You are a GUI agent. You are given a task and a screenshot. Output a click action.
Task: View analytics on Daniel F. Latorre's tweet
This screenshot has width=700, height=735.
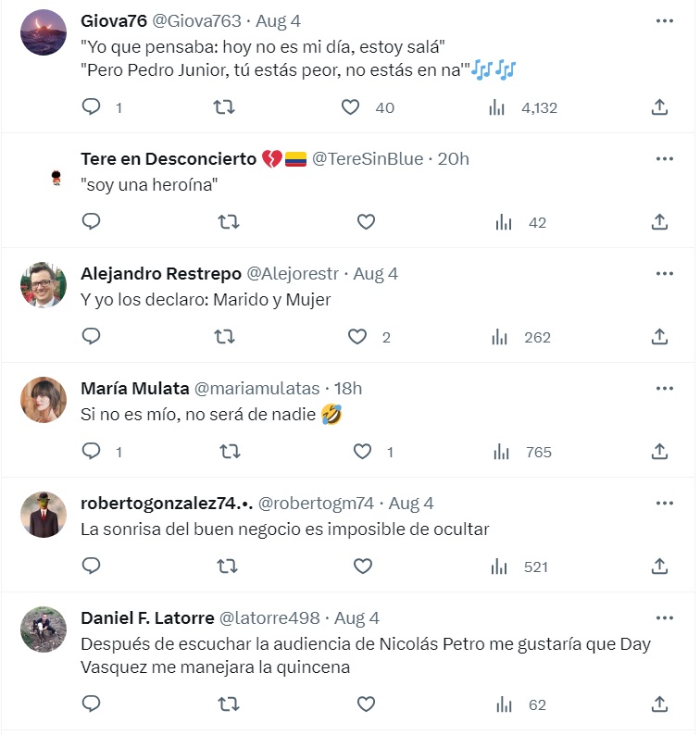(504, 705)
